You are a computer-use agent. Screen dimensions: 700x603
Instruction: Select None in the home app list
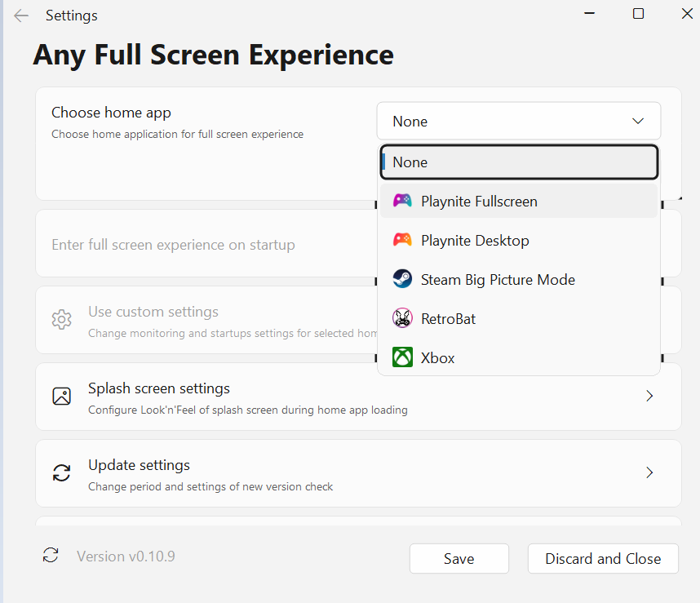pos(519,162)
